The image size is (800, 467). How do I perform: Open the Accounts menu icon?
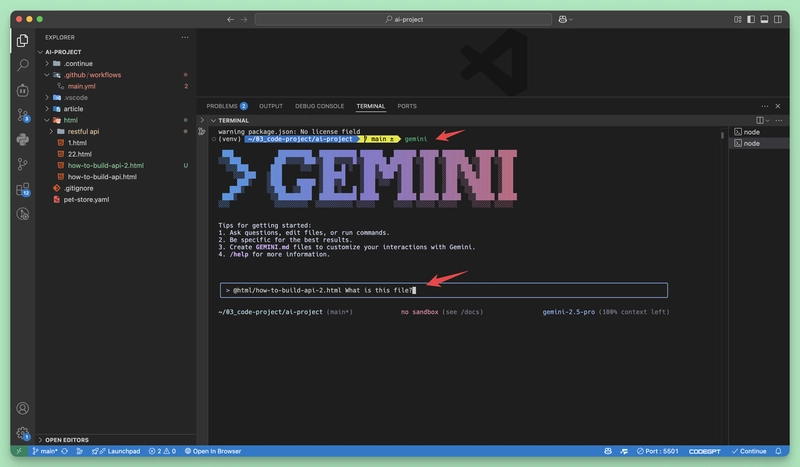coord(22,408)
